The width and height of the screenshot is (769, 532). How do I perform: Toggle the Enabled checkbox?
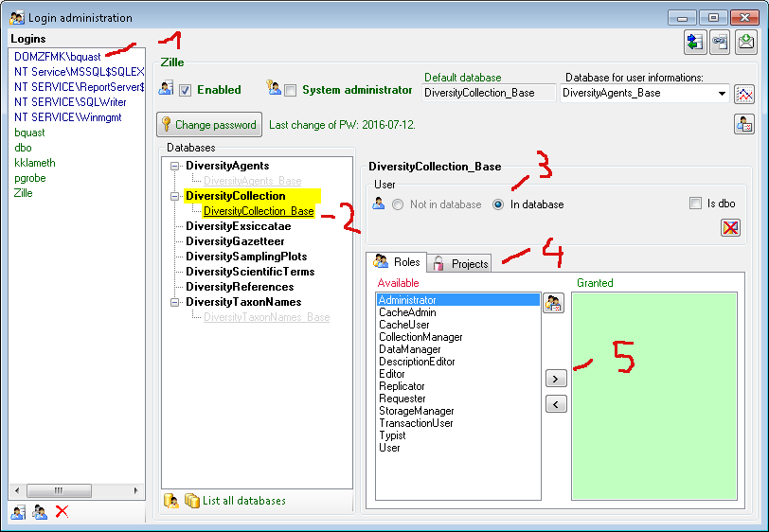(186, 91)
